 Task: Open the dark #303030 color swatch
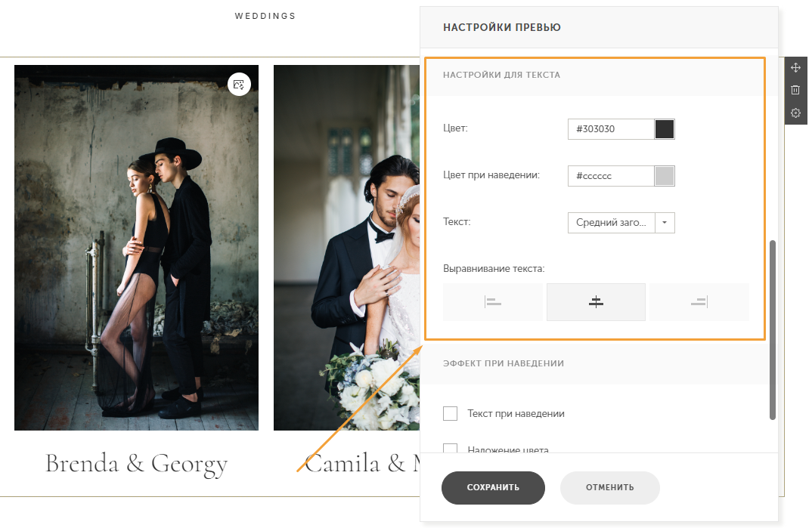664,129
